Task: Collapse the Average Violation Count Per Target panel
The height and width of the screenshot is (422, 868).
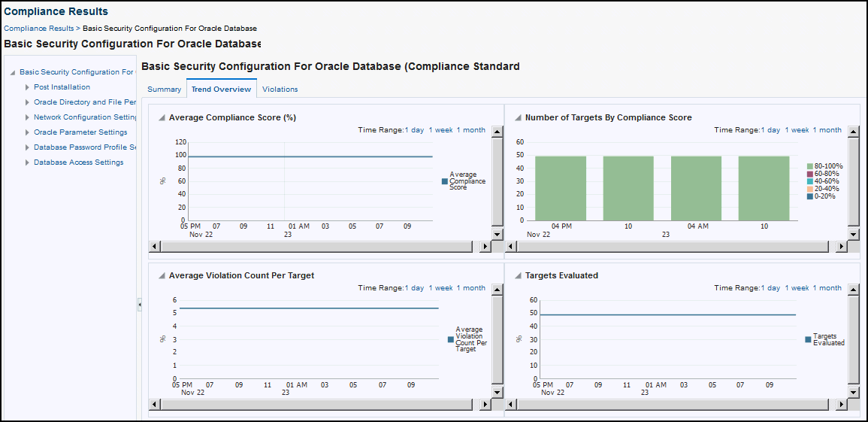Action: click(162, 276)
